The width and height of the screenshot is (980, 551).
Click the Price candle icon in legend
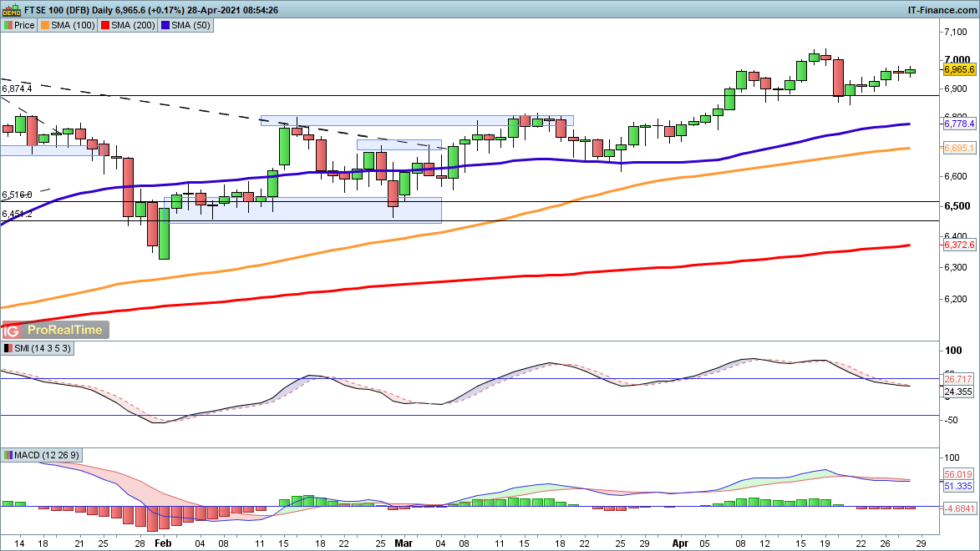(x=8, y=25)
